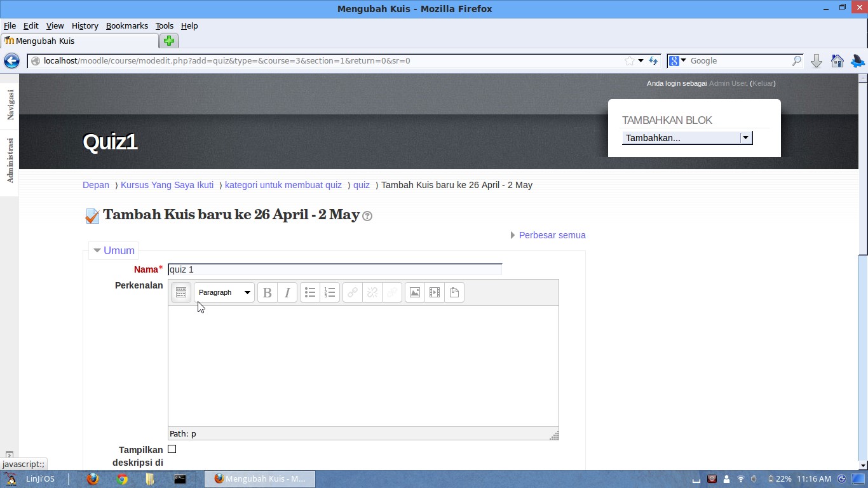
Task: Insert an unordered bullet list
Action: (x=310, y=292)
